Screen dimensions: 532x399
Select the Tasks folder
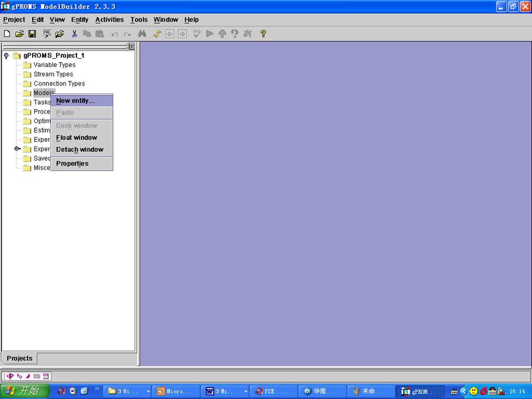pyautogui.click(x=42, y=102)
